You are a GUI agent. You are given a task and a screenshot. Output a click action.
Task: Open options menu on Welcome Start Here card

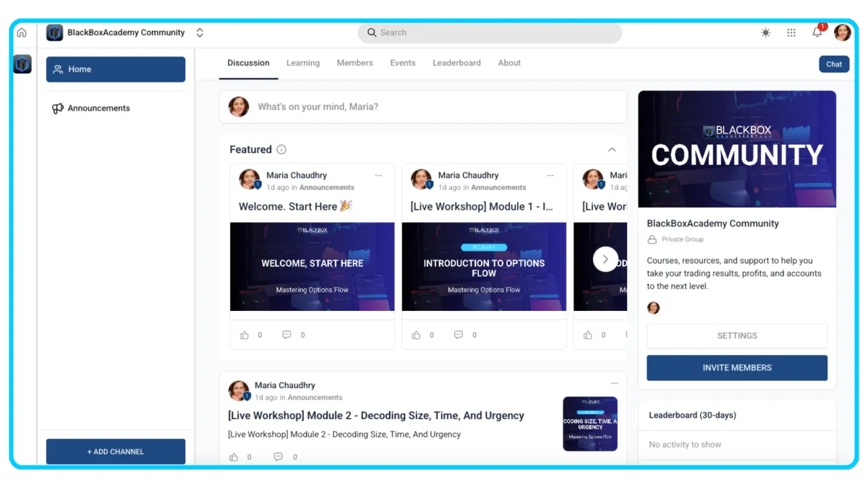[378, 176]
